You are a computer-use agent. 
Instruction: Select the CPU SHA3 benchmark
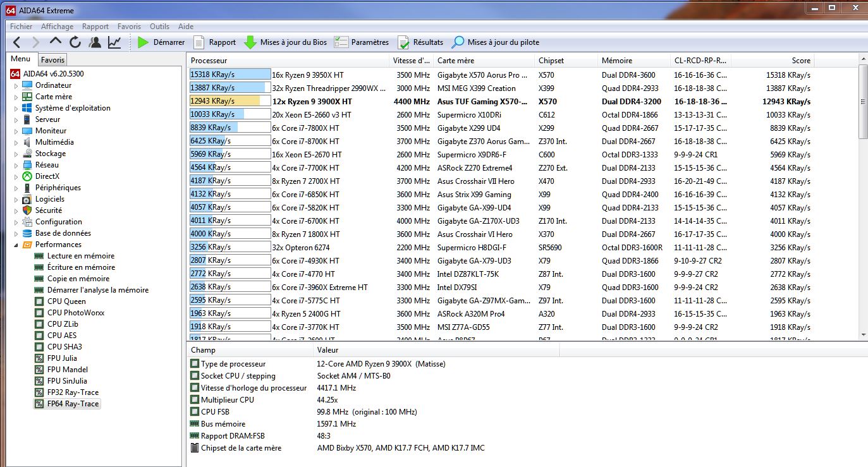pos(64,347)
